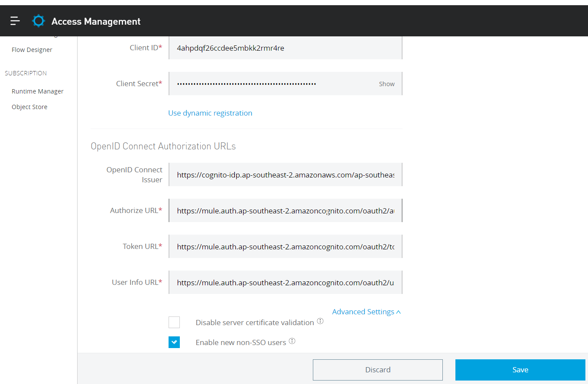Click the User Info URL field

(x=285, y=283)
